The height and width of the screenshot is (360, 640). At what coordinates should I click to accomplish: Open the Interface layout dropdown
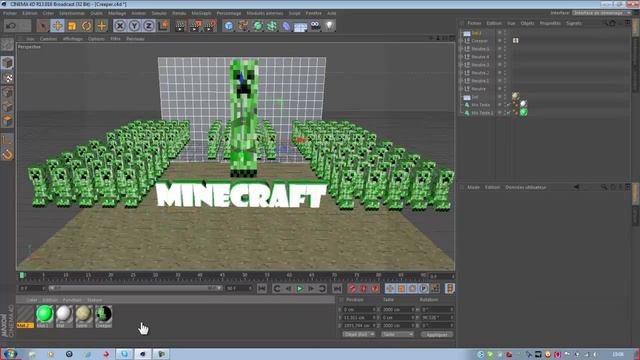[602, 13]
